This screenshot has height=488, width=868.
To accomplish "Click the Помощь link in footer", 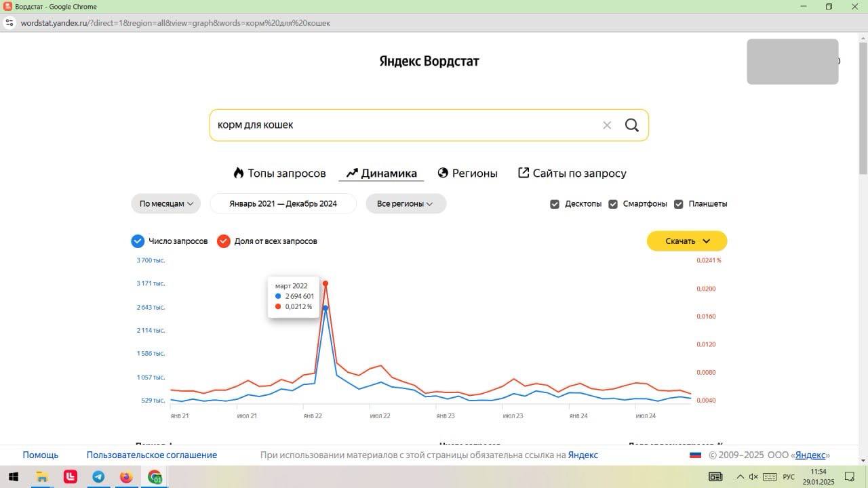I will (x=41, y=455).
